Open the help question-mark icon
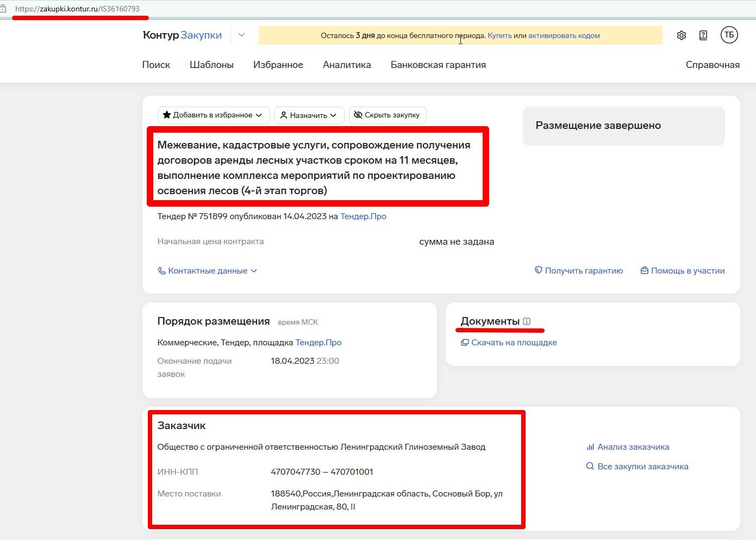The height and width of the screenshot is (540, 756). [703, 35]
